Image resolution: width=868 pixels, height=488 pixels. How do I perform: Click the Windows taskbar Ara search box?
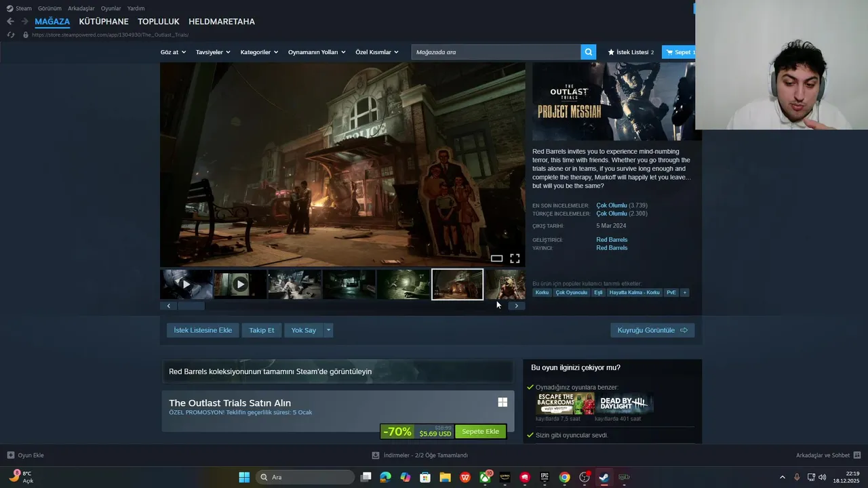[305, 477]
